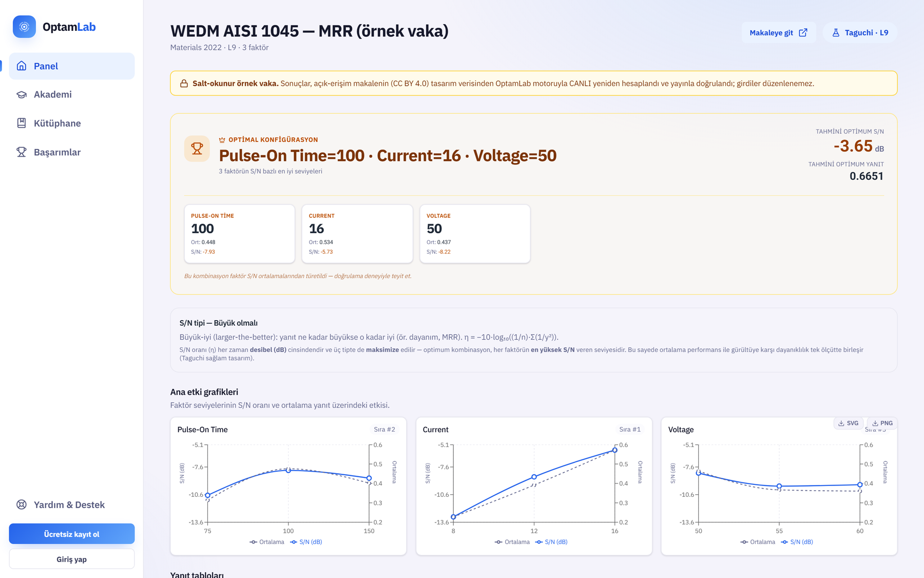Click the 'Ana etki grafikleri' heading
The width and height of the screenshot is (924, 578).
pos(204,392)
